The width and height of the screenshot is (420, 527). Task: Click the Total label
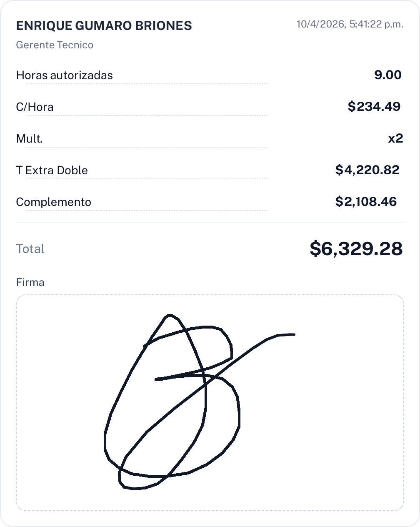30,249
